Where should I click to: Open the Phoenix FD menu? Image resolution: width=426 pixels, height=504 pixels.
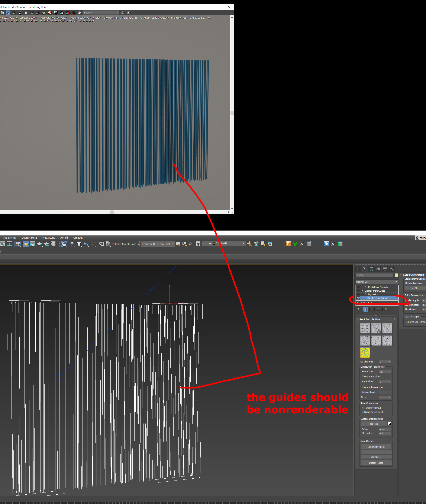click(9, 238)
